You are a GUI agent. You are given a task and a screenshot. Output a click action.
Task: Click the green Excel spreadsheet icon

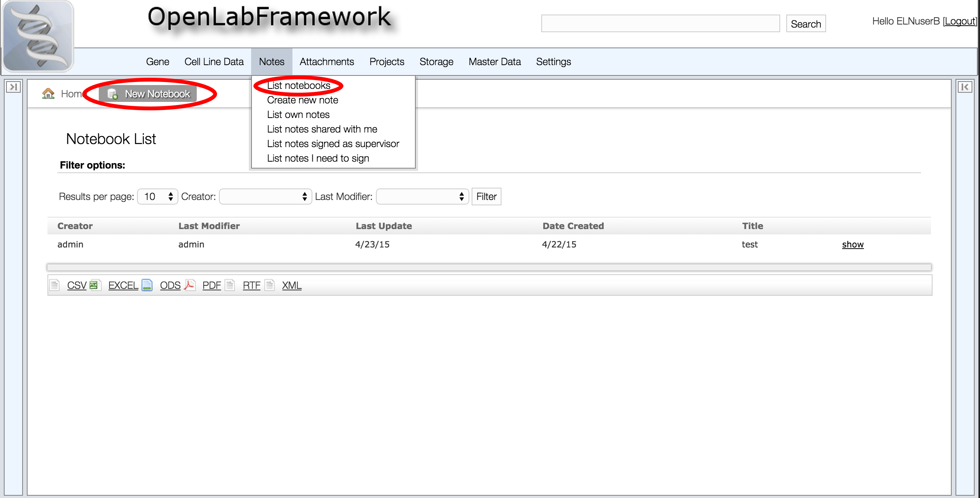94,285
